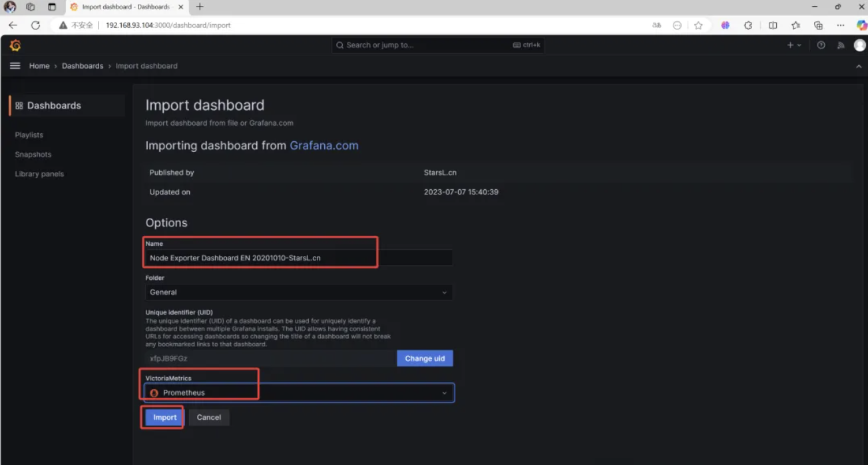
Task: Open Playlists in sidebar
Action: pyautogui.click(x=29, y=135)
